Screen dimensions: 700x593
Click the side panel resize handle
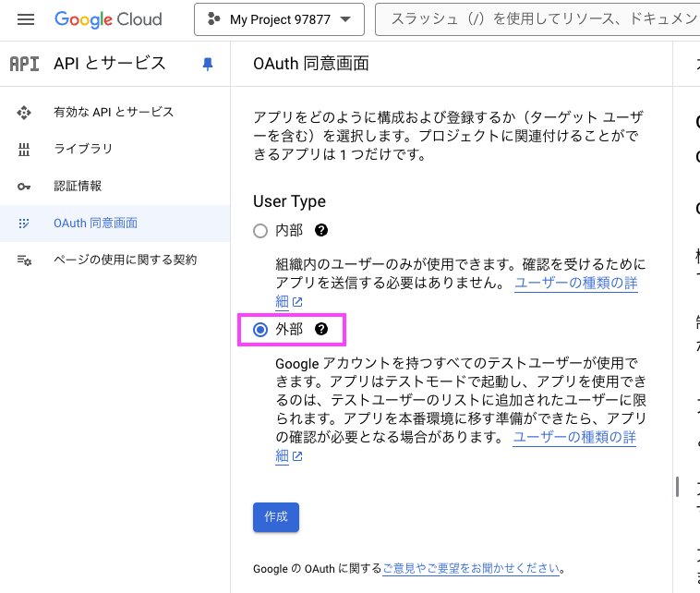677,487
